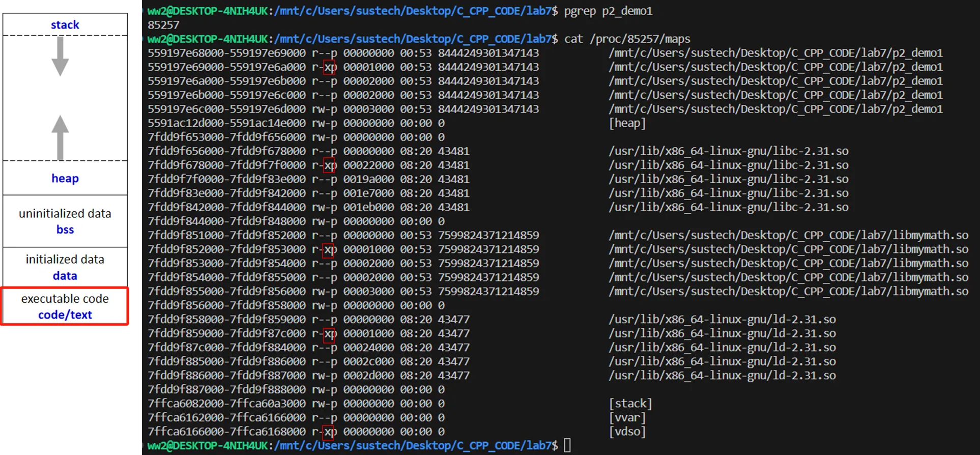
Task: Click red-boxed x permission on libmymath.so line
Action: tap(329, 249)
